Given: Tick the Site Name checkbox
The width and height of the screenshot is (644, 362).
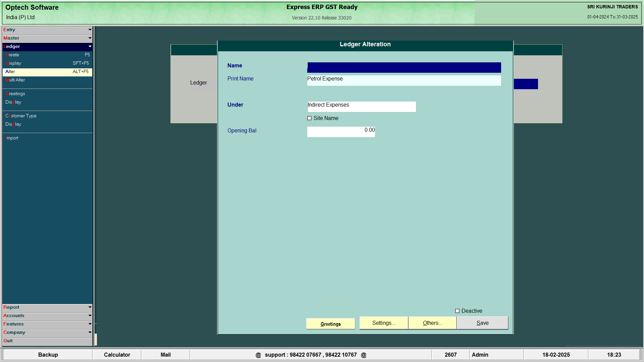Looking at the screenshot, I should click(309, 118).
